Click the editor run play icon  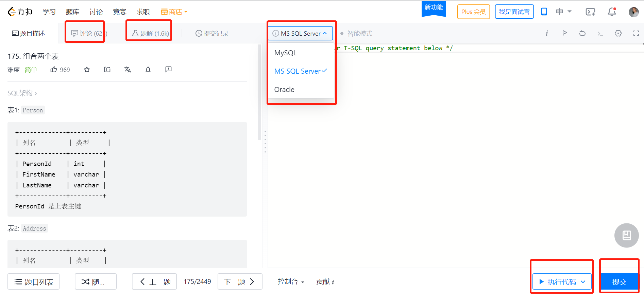pos(564,33)
